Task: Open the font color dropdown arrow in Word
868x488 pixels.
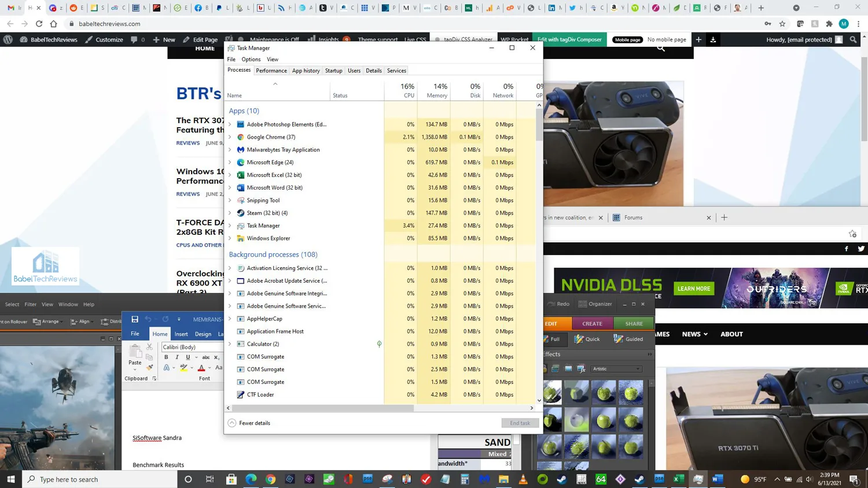Action: pos(209,368)
